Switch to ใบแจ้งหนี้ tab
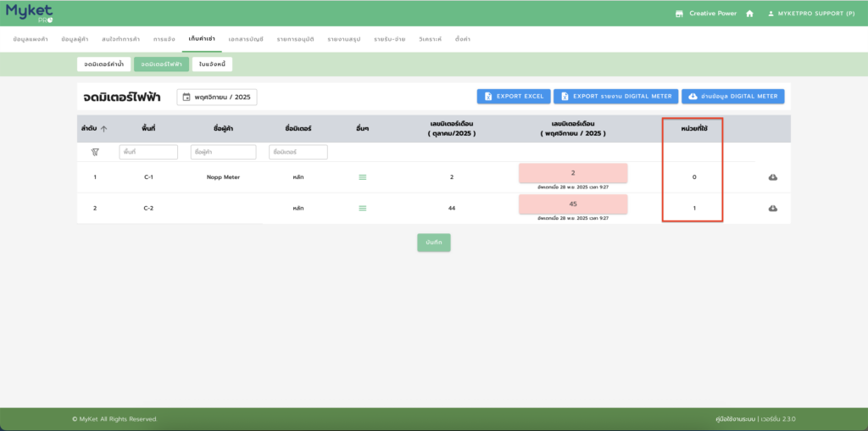Screen dimensions: 868x431 point(212,64)
